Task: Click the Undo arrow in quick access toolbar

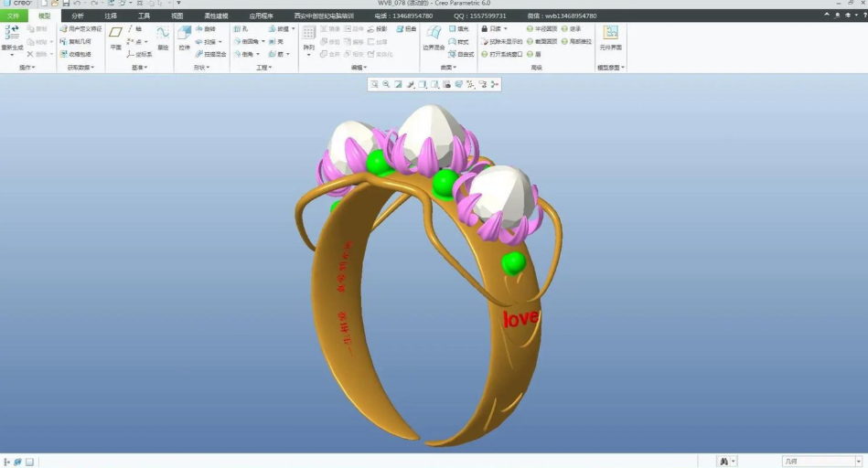Action: [77, 4]
